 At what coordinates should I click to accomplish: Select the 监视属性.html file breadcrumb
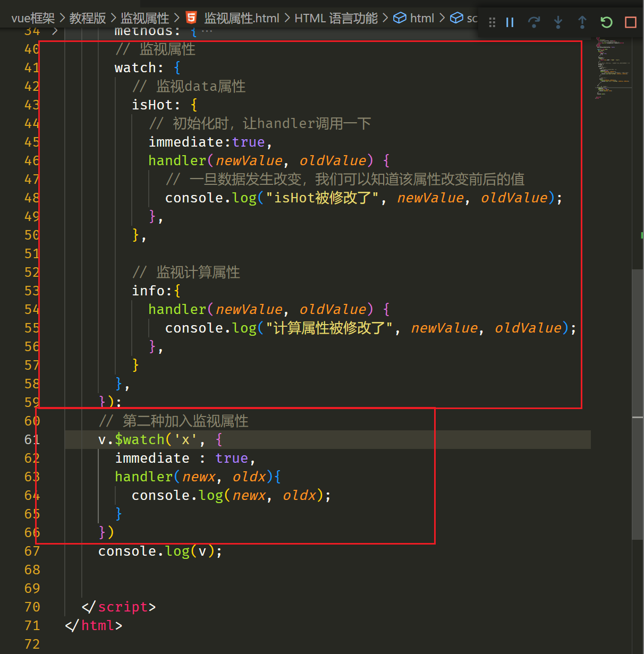coord(242,18)
